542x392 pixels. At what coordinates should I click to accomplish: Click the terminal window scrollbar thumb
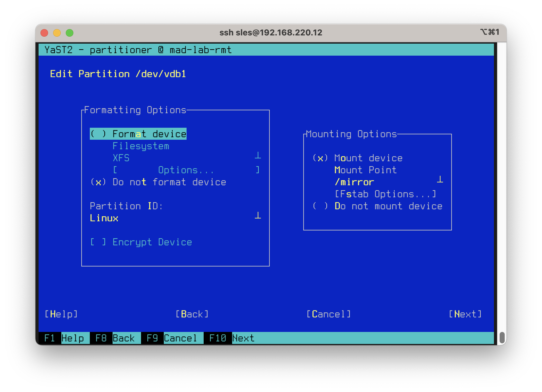pos(502,338)
